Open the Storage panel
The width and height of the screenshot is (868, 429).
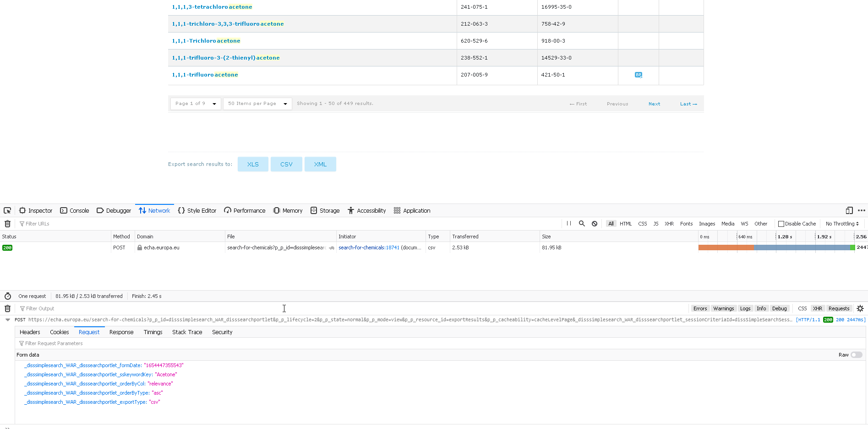(x=325, y=210)
